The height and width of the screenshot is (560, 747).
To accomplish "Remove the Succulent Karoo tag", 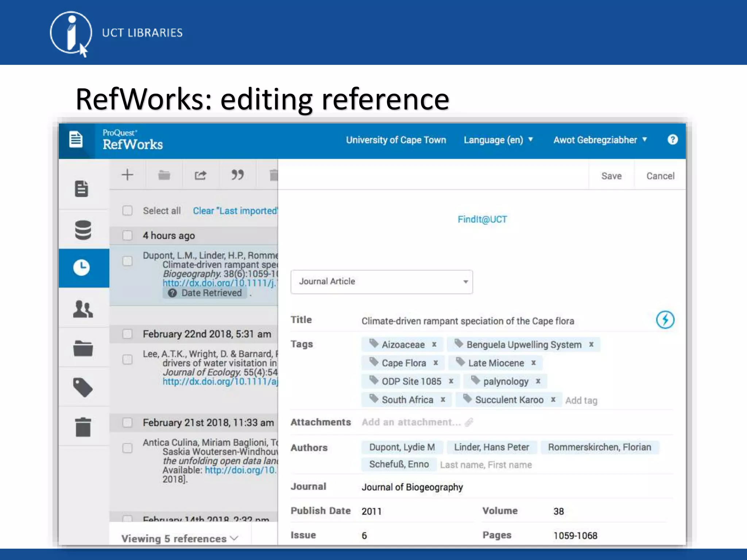I will coord(553,400).
